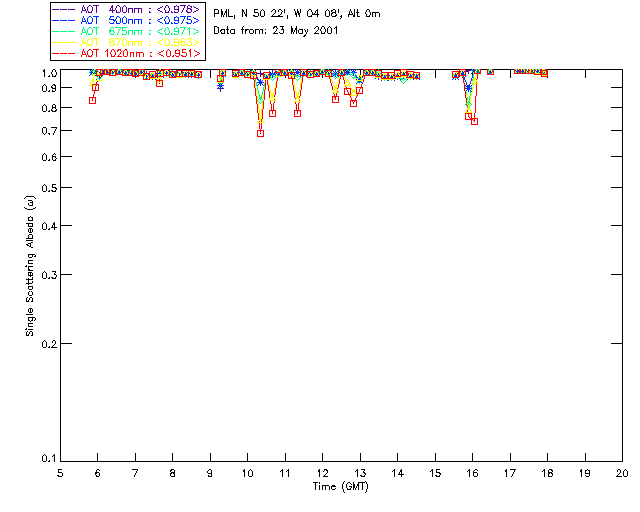Click the AOT 500nm legend entry

[x=127, y=20]
